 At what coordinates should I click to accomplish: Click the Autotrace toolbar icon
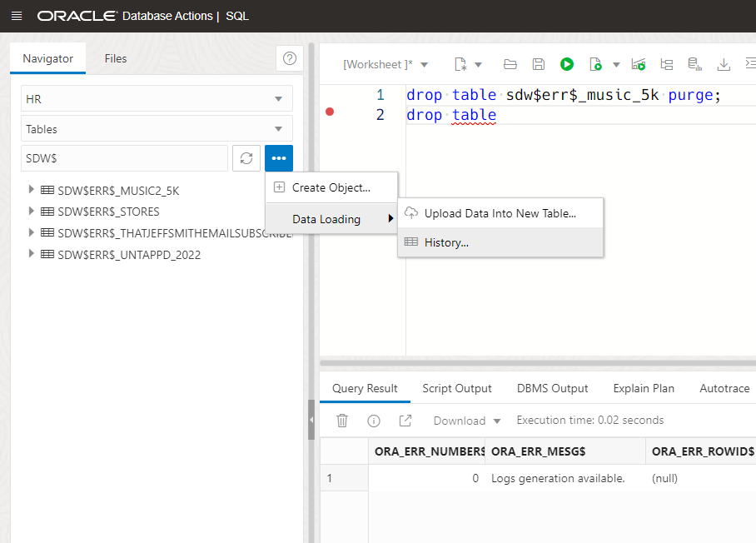point(667,64)
